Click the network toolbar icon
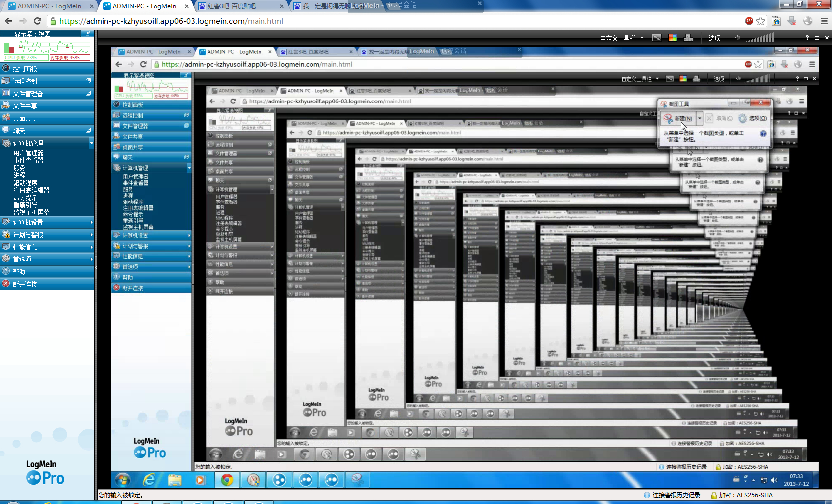Image resolution: width=832 pixels, height=504 pixels. 688,38
